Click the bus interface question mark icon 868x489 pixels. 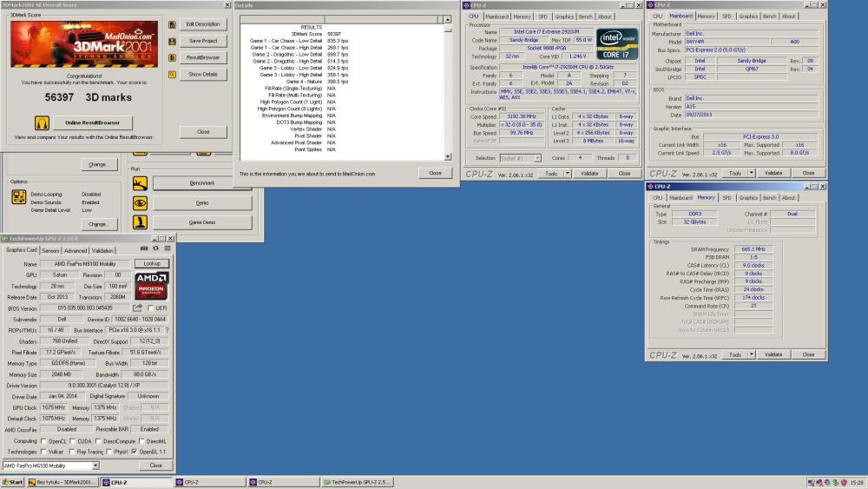pyautogui.click(x=168, y=330)
